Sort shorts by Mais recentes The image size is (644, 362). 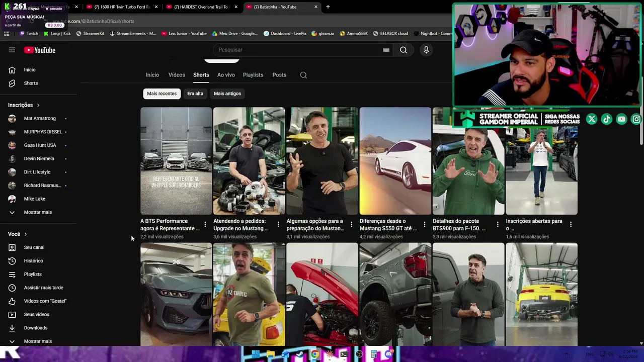(162, 94)
